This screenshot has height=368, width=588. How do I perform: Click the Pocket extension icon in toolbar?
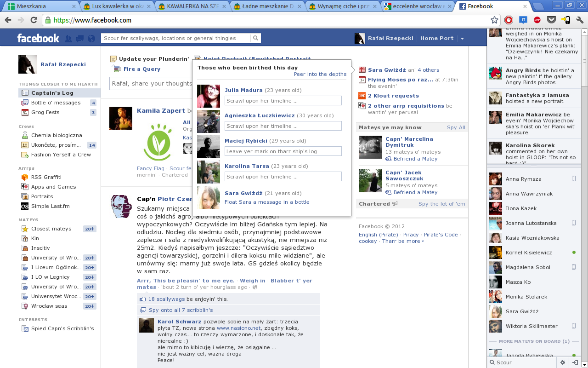tap(551, 20)
